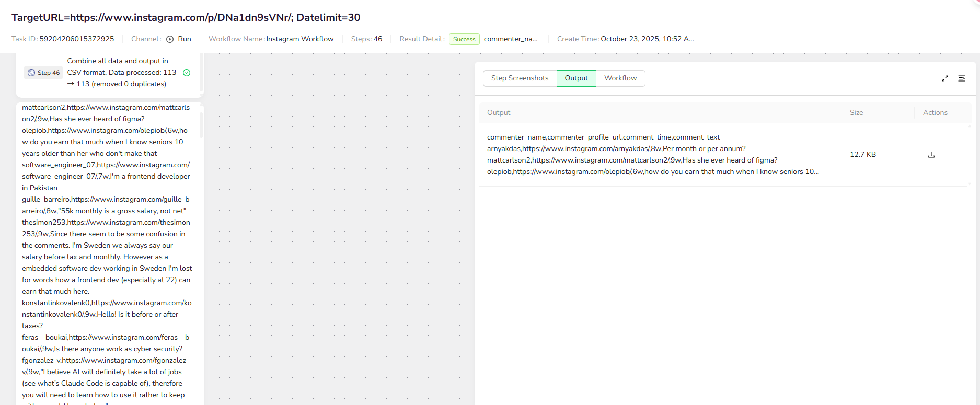Click the Step 46 description text

(121, 73)
